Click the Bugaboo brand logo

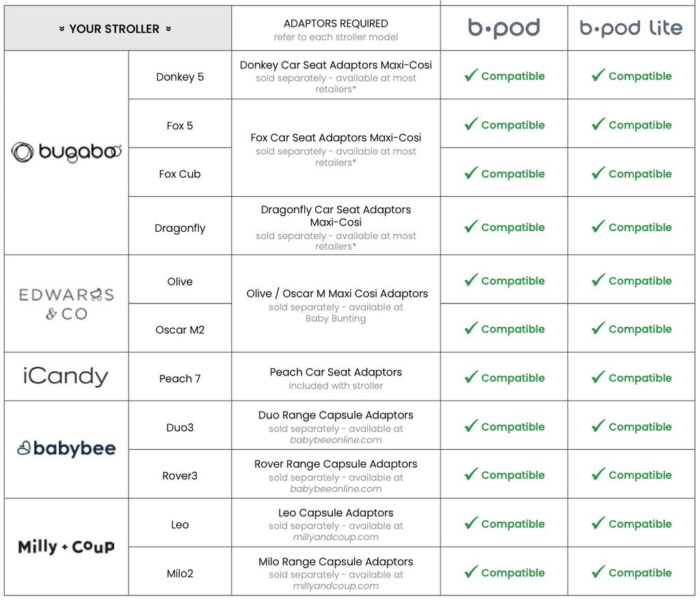click(x=66, y=152)
